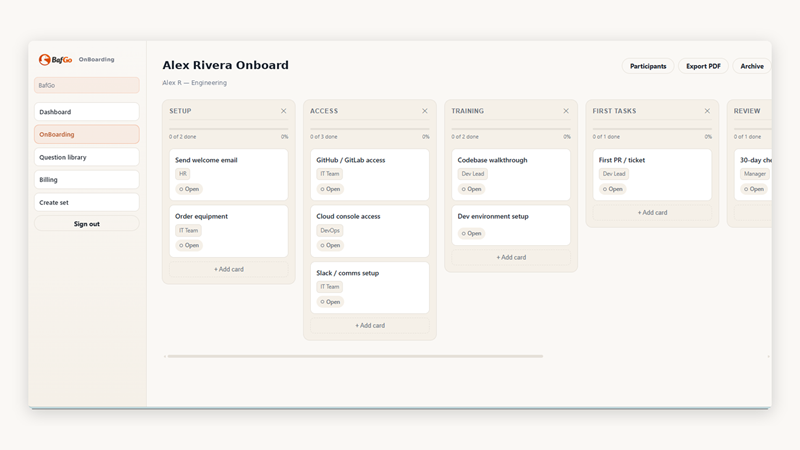Select OnBoarding in the sidebar

[87, 134]
